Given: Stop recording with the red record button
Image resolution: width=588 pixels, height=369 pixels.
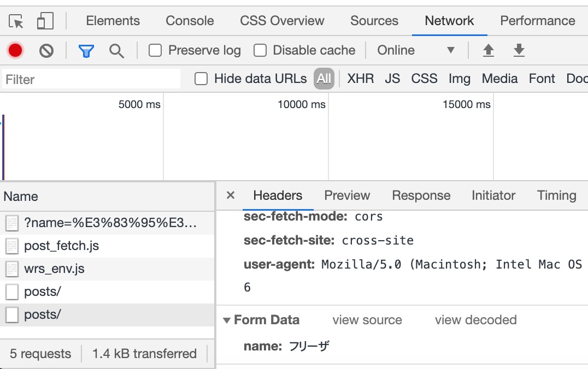Looking at the screenshot, I should coord(15,50).
